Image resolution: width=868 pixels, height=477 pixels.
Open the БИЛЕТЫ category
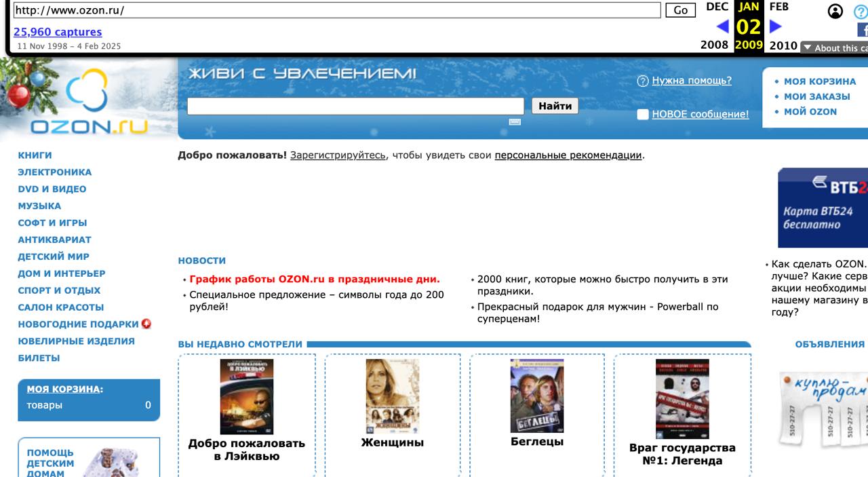pos(39,358)
